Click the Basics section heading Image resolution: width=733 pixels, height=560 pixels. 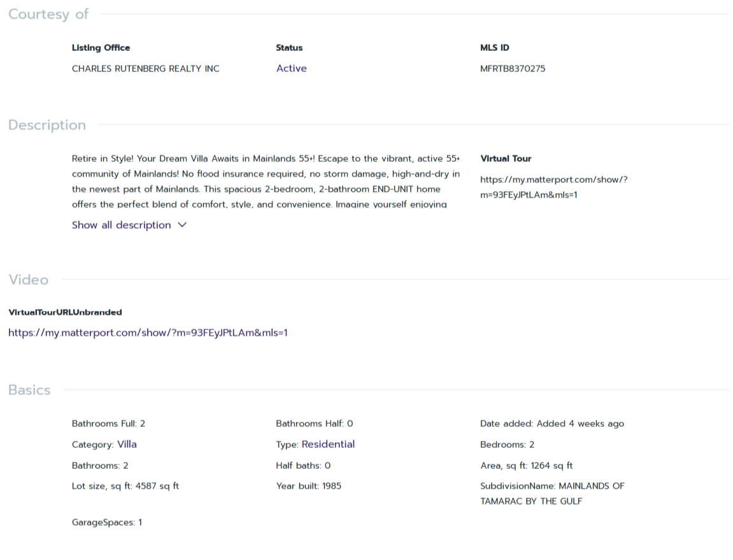29,390
